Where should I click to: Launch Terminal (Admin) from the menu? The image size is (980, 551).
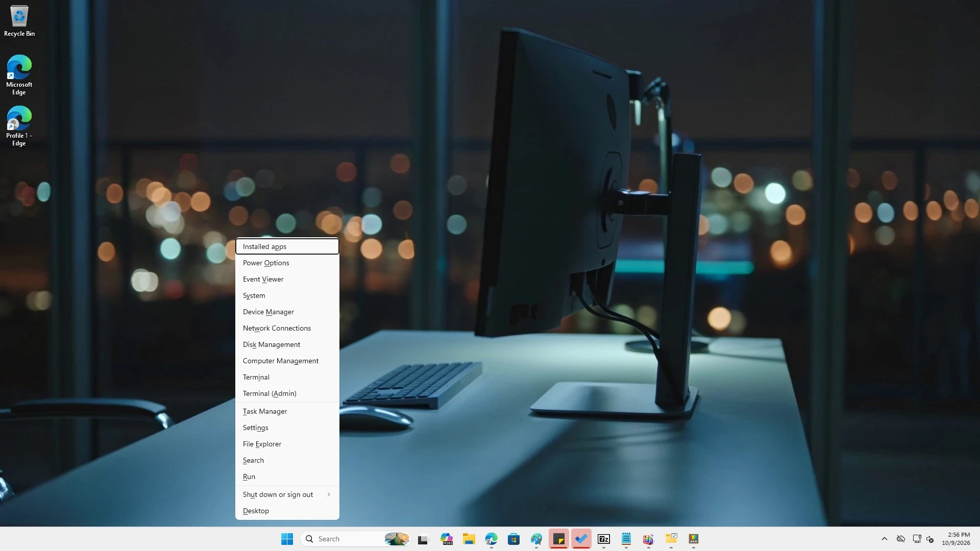[x=287, y=393]
